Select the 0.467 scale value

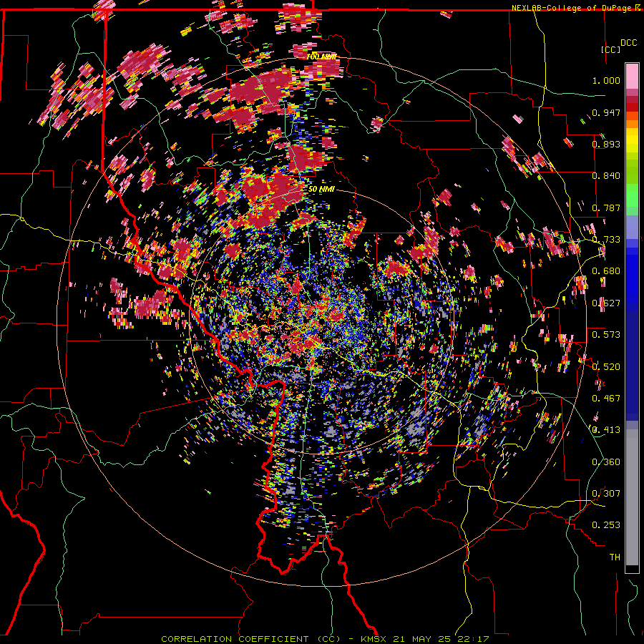[606, 399]
